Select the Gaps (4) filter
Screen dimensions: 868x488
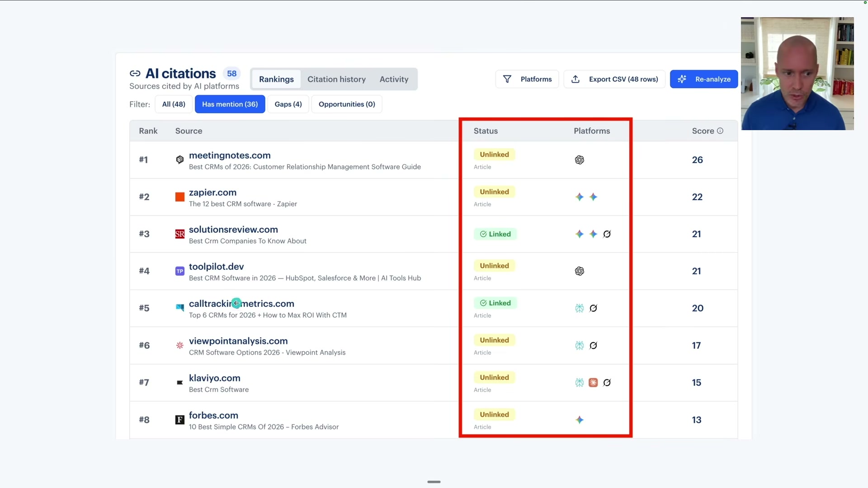point(288,104)
